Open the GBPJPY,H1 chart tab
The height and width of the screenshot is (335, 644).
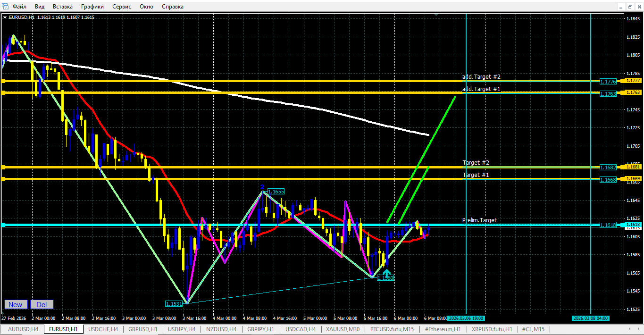point(260,329)
